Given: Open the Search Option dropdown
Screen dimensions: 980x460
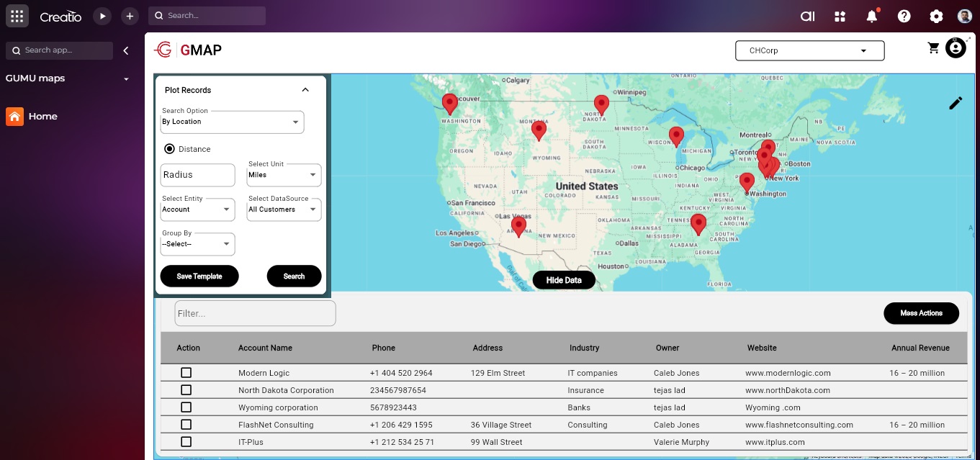Looking at the screenshot, I should [232, 122].
